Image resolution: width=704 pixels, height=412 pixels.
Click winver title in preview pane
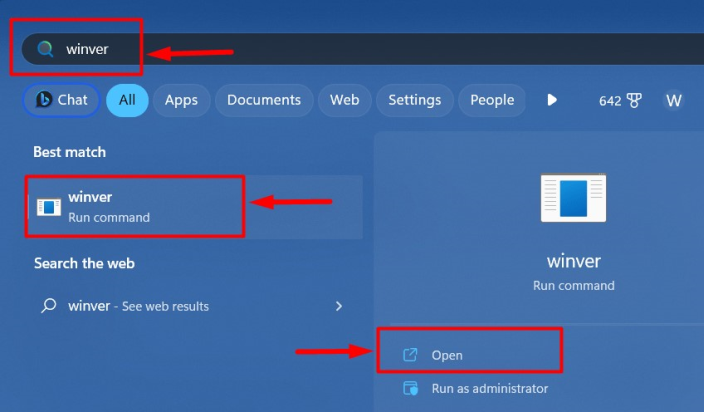[x=574, y=261]
